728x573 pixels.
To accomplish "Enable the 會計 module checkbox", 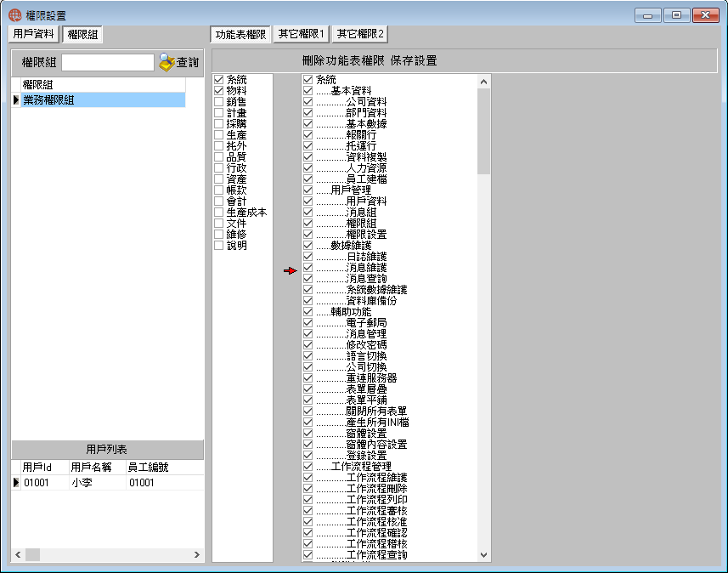I will (x=218, y=201).
